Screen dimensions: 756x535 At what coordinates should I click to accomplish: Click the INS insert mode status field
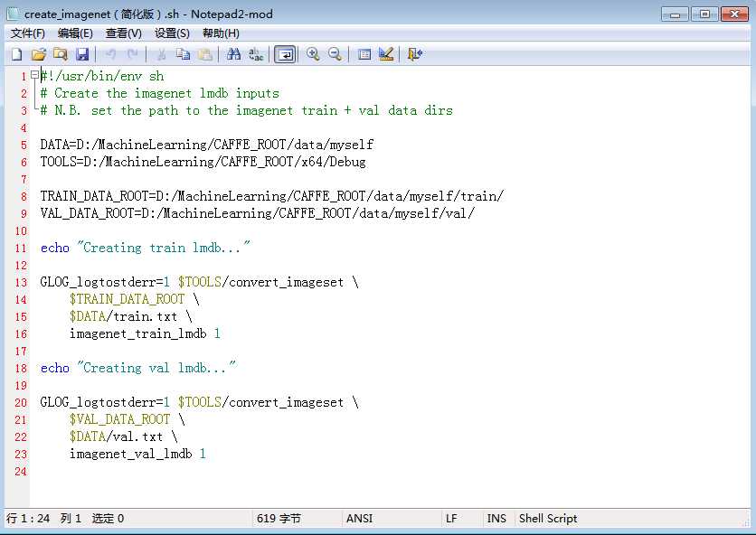pyautogui.click(x=496, y=519)
